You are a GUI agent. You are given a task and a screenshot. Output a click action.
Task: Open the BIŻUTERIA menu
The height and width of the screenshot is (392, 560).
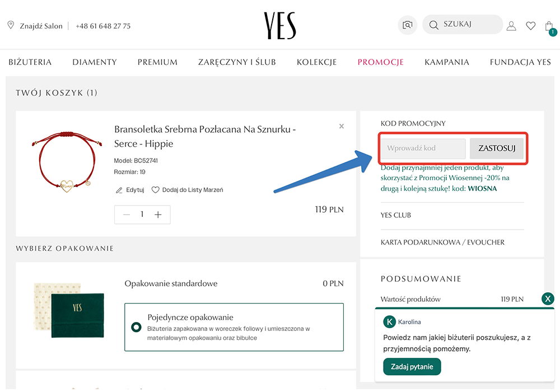pyautogui.click(x=30, y=62)
